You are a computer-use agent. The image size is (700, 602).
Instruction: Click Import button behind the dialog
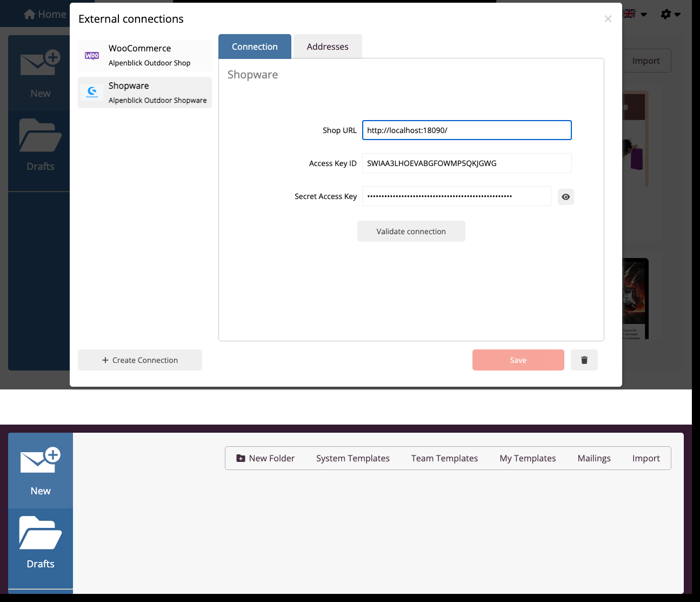tap(646, 61)
